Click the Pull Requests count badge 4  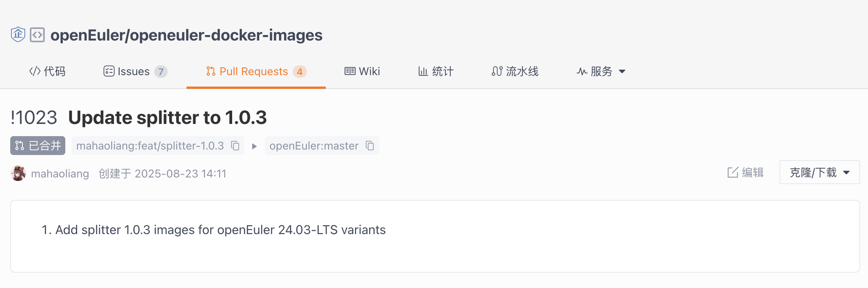(x=300, y=72)
